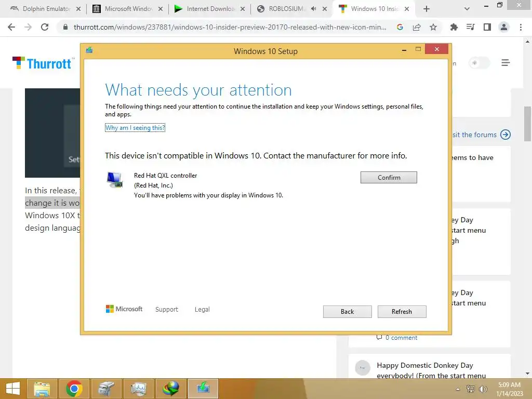
Task: Open the clock showing 5:09 AM
Action: click(x=509, y=389)
